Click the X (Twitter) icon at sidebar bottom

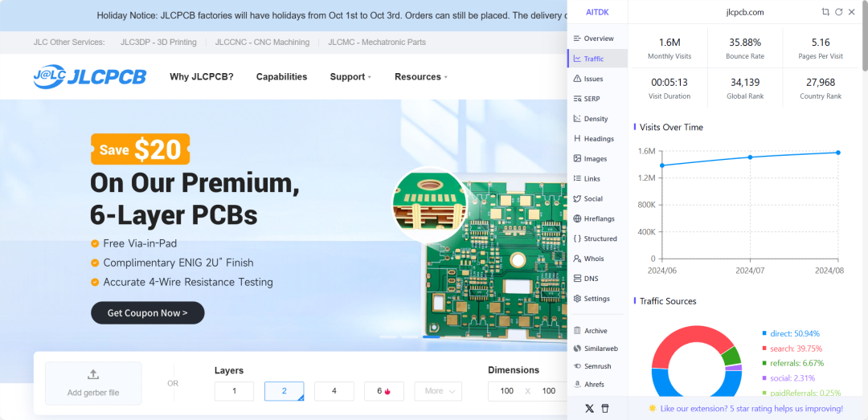point(590,409)
